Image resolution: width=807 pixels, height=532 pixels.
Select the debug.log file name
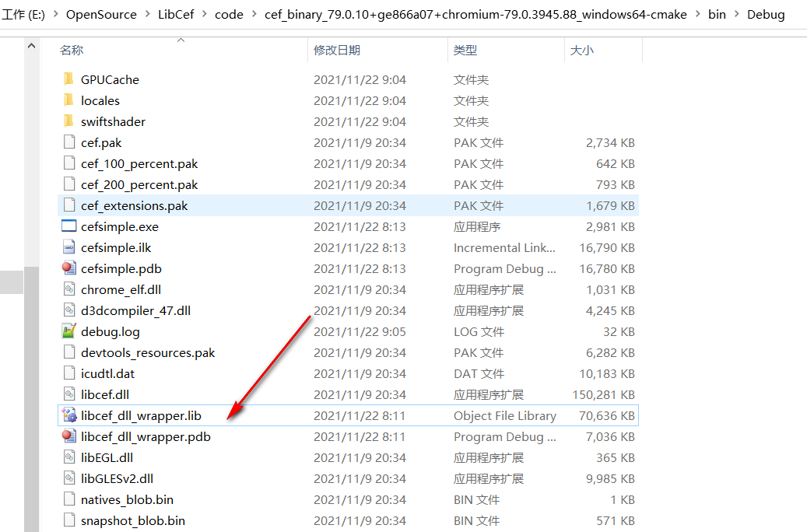point(111,332)
